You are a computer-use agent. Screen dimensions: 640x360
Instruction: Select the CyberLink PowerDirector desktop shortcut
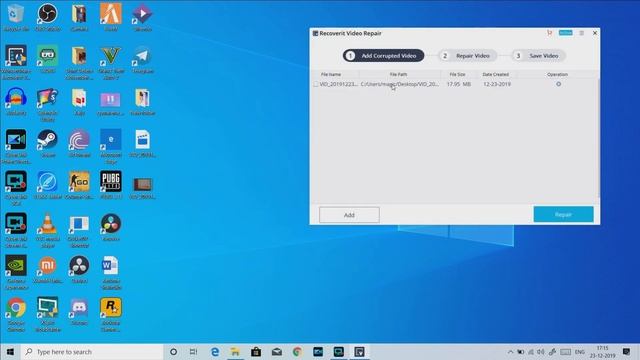16,147
